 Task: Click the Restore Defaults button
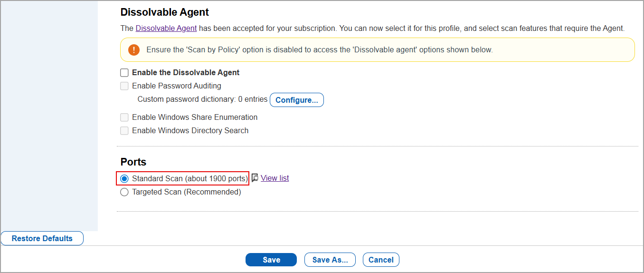42,238
